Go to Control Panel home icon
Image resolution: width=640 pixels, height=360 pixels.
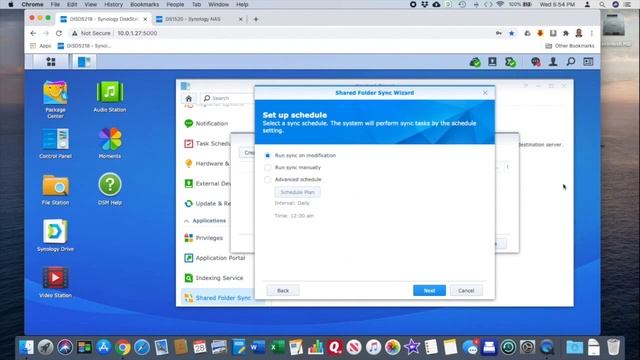coord(189,98)
